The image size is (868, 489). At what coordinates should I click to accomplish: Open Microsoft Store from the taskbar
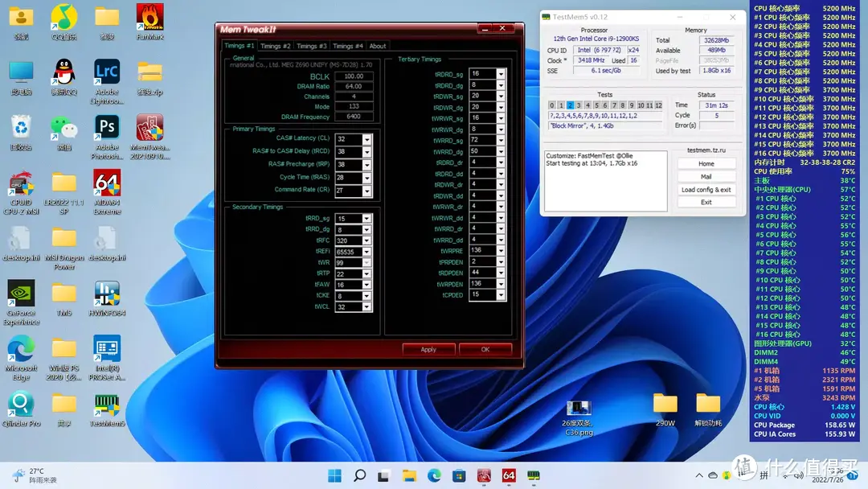click(459, 475)
